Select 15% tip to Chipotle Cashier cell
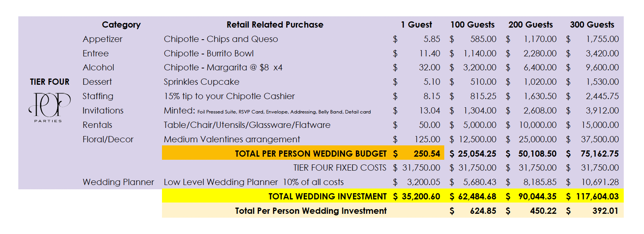The width and height of the screenshot is (644, 234). click(229, 96)
